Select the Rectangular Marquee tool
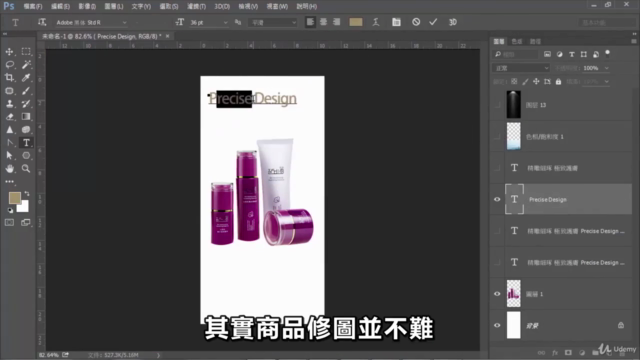 (26, 51)
